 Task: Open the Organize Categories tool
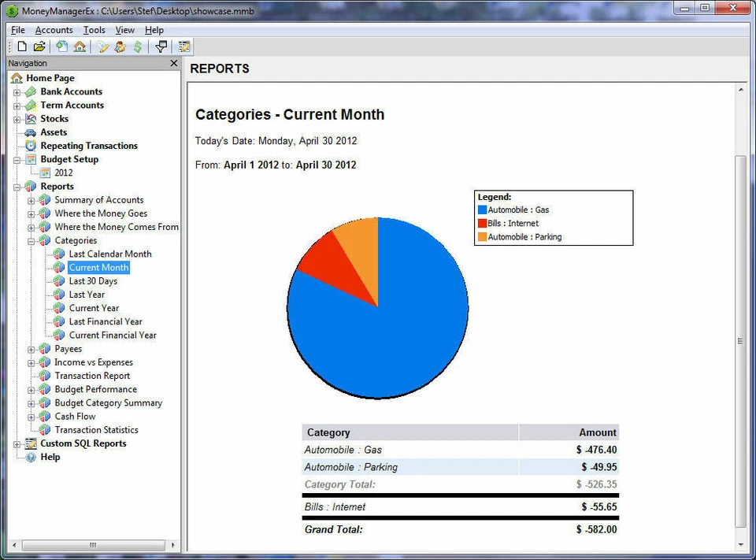click(102, 46)
